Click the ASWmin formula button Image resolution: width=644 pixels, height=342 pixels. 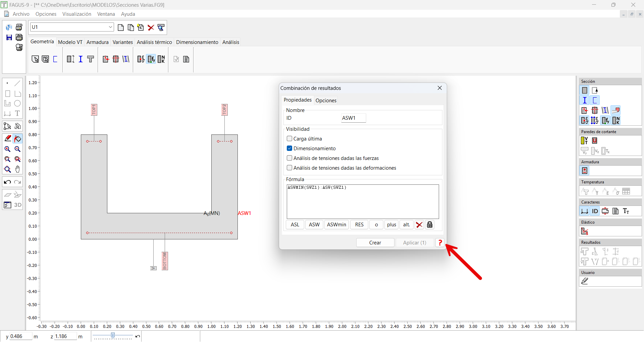(336, 225)
